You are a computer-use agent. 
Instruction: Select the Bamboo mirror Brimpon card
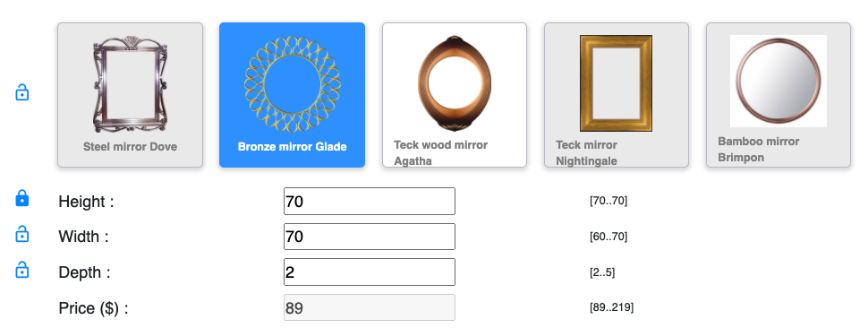click(x=779, y=95)
